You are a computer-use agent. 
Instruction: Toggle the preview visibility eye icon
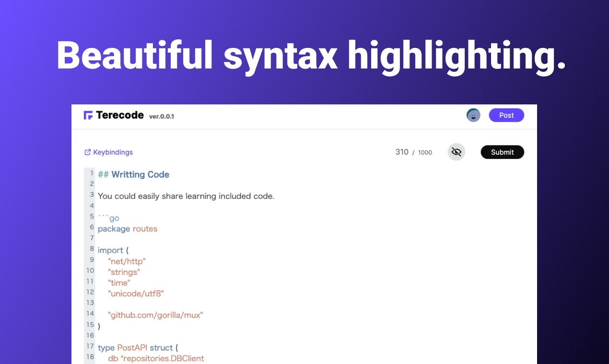[x=457, y=152]
